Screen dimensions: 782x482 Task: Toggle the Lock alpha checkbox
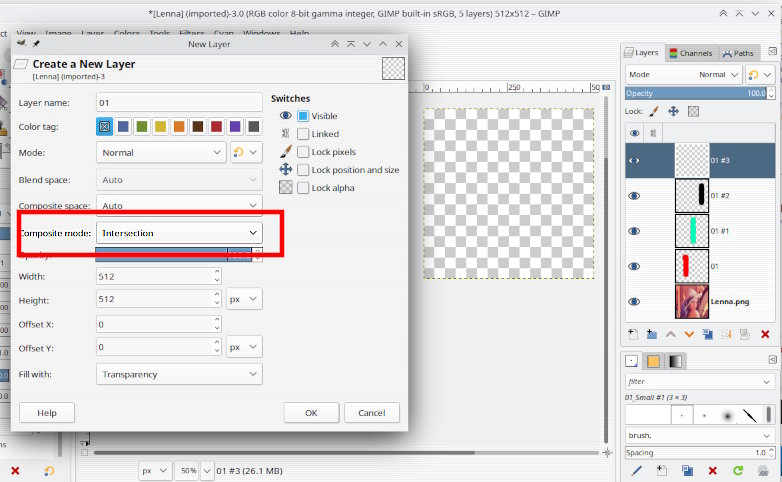pos(303,188)
